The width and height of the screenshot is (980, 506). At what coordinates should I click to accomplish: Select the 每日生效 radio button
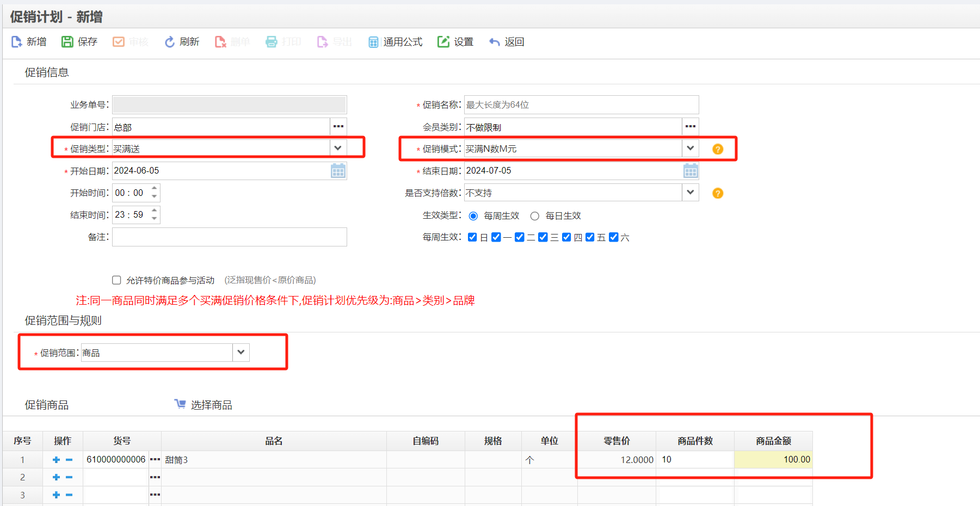click(535, 215)
